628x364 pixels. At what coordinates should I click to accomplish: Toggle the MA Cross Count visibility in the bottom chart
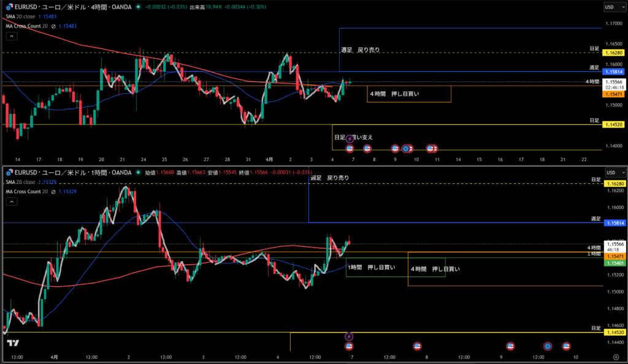pyautogui.click(x=53, y=192)
